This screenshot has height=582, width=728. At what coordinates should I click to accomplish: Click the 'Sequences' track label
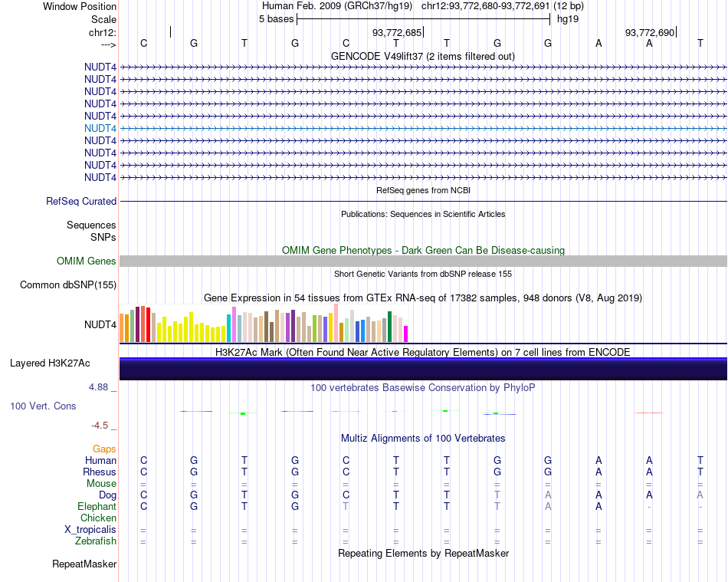pos(91,225)
